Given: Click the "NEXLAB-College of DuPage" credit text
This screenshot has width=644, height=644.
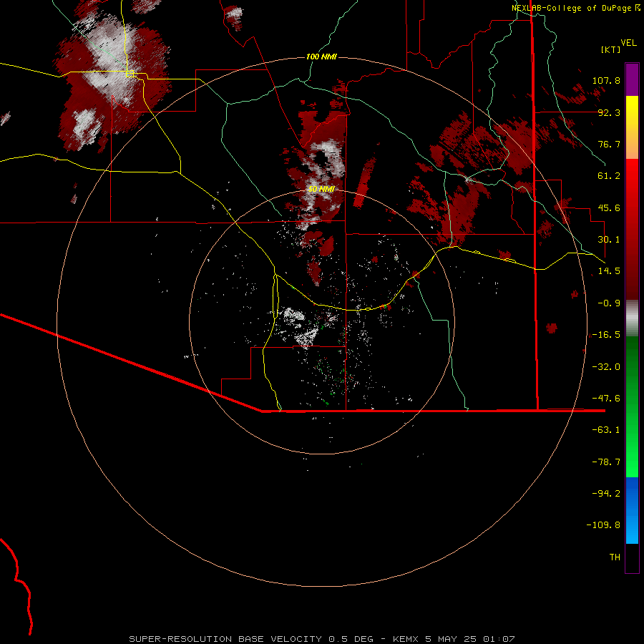Looking at the screenshot, I should [571, 8].
